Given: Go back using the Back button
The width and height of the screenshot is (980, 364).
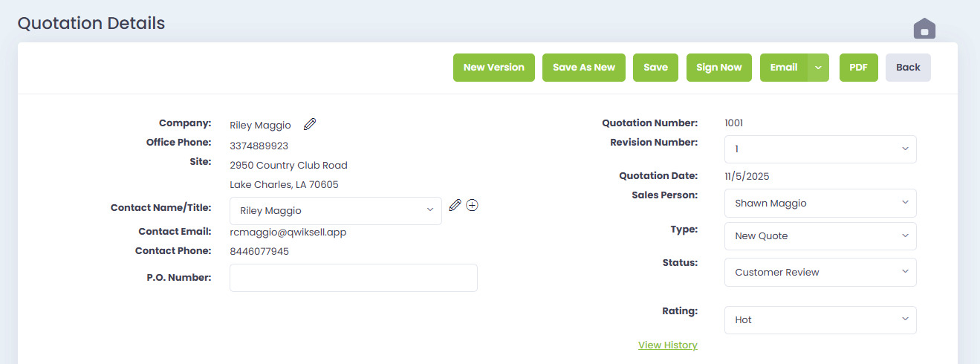Looking at the screenshot, I should (x=908, y=68).
